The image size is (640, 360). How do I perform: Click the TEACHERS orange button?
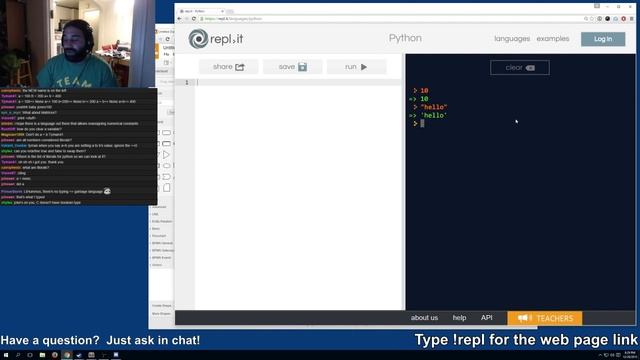544,318
